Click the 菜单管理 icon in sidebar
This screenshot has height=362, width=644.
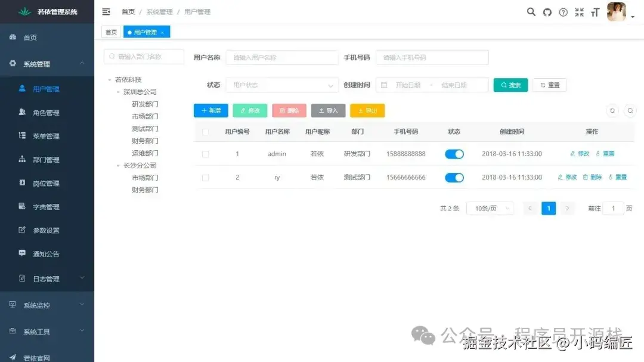pyautogui.click(x=22, y=135)
